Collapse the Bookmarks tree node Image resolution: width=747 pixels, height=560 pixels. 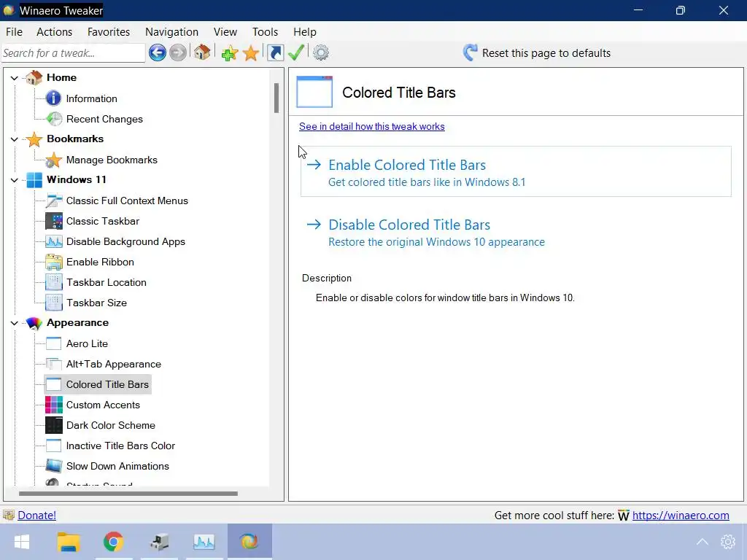pyautogui.click(x=15, y=139)
